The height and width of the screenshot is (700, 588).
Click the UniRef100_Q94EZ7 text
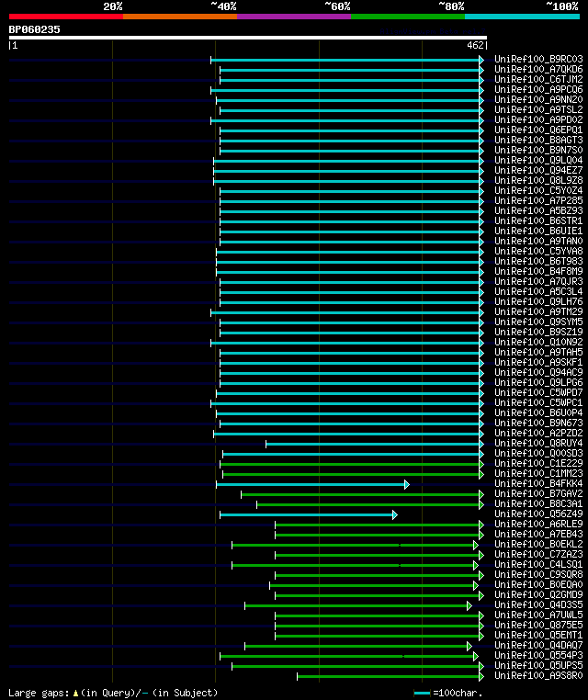538,170
